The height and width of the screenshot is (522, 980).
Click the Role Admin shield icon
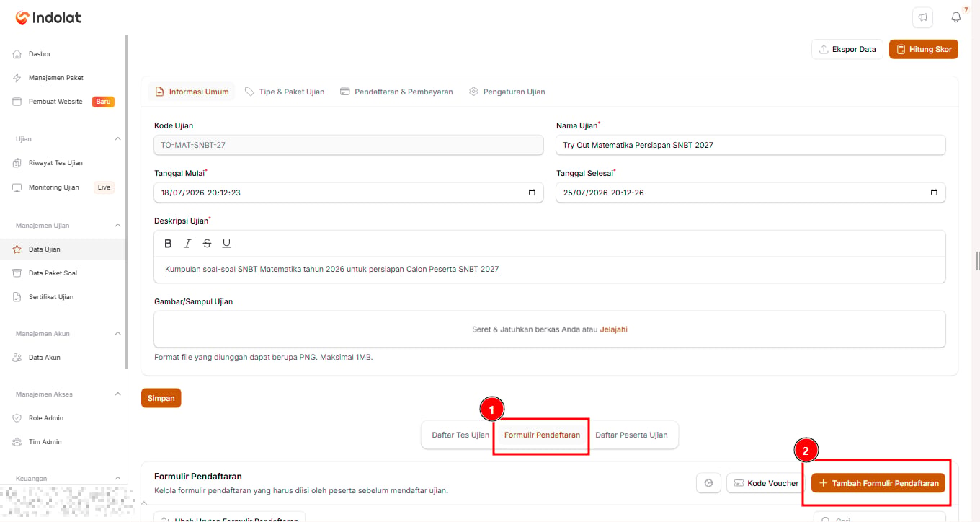[x=17, y=418]
